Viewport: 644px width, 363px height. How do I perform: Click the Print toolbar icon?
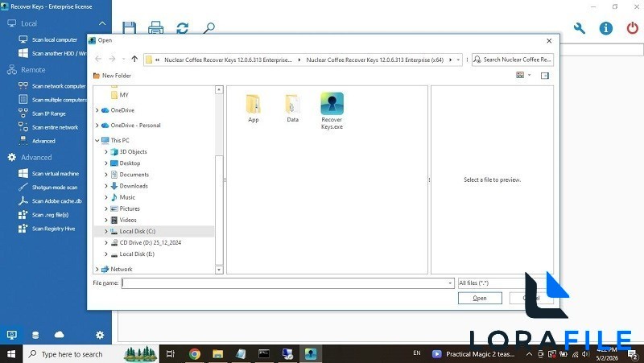tap(155, 28)
